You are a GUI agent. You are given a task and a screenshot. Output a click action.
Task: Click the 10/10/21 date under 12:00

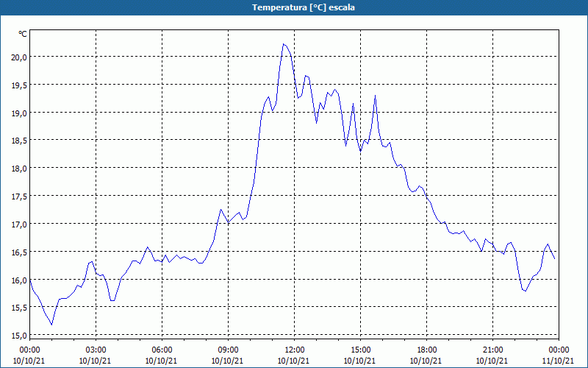pos(293,361)
